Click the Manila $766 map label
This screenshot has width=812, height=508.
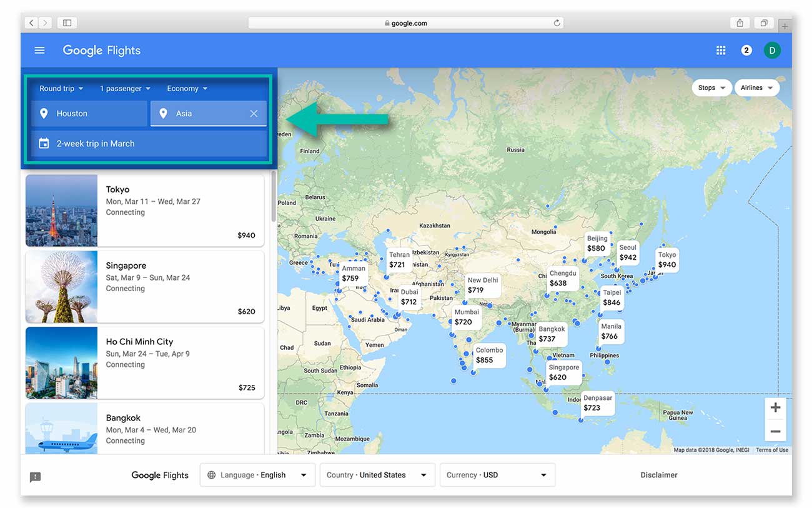(611, 331)
